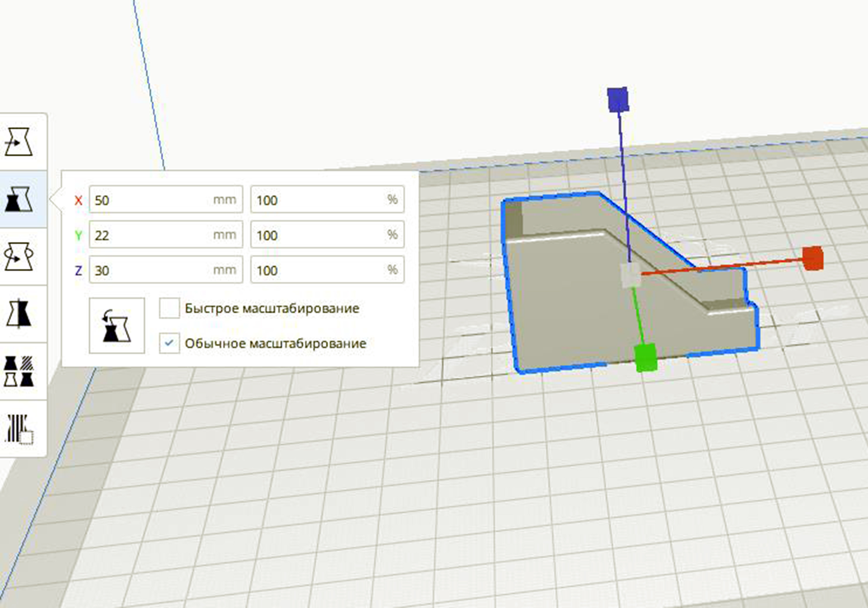
Task: Select the Rotate tool icon
Action: pos(19,256)
